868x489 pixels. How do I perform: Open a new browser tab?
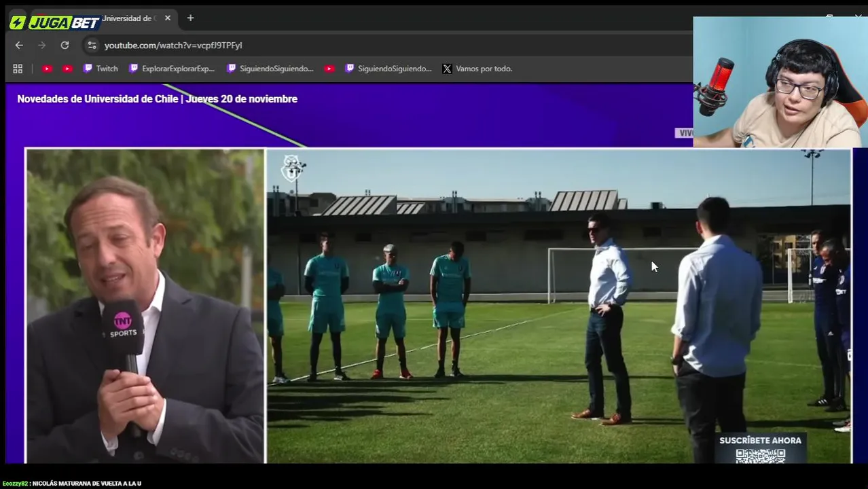click(x=190, y=18)
